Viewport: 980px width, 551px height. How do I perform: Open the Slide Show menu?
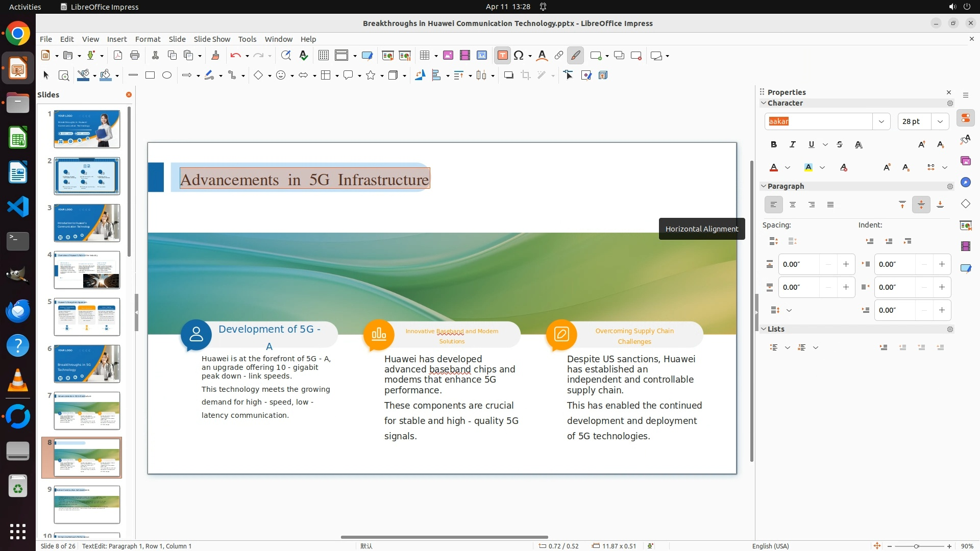coord(212,39)
